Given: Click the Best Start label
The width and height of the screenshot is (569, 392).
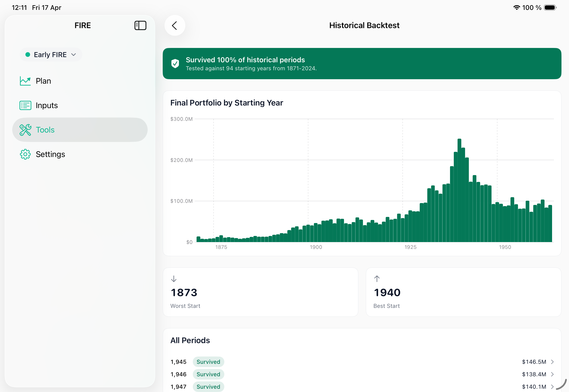Looking at the screenshot, I should [x=387, y=306].
